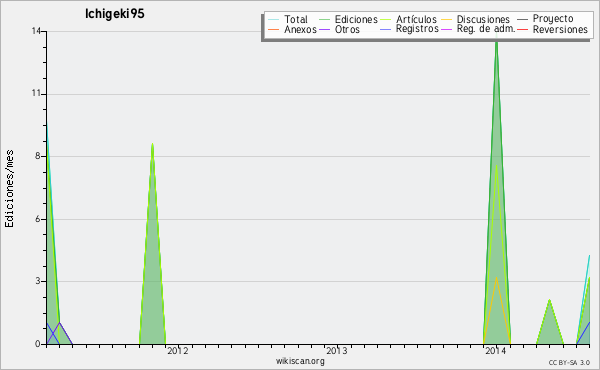600x370 pixels.
Task: Select the Total legend label
Action: pyautogui.click(x=296, y=19)
